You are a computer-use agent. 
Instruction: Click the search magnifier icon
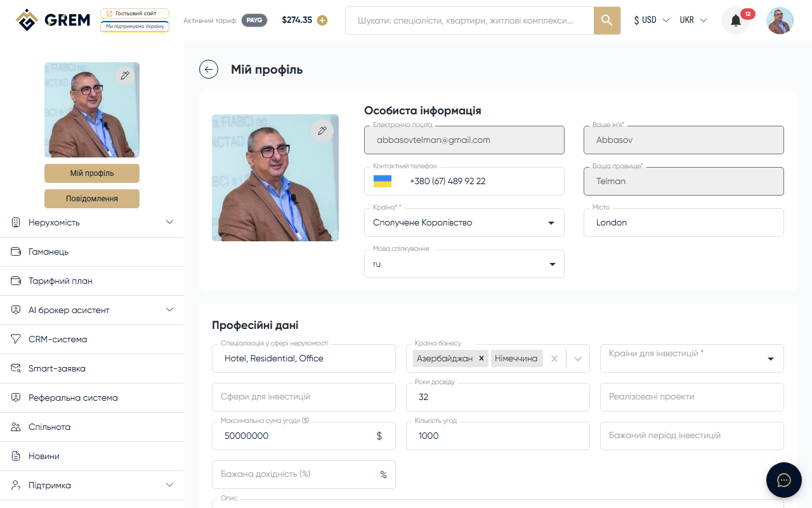click(606, 20)
